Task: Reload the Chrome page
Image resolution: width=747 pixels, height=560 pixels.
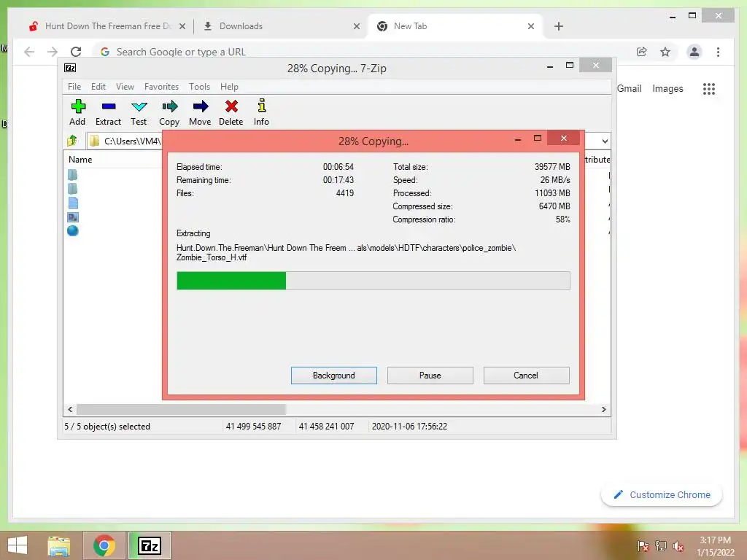Action: [76, 52]
